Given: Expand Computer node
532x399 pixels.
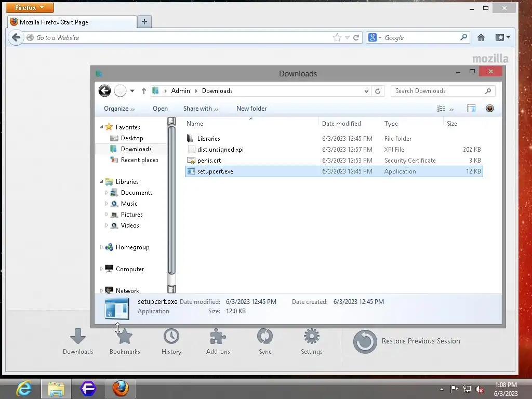Looking at the screenshot, I should click(x=101, y=269).
